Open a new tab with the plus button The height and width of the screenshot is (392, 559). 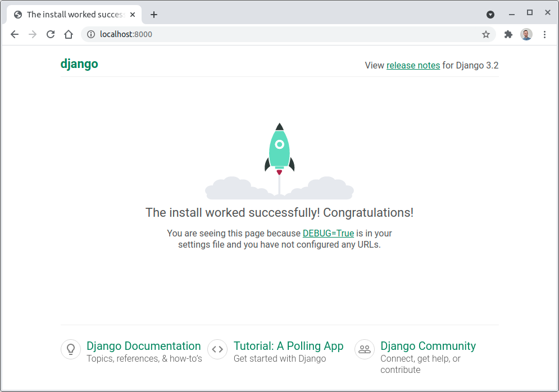point(153,15)
